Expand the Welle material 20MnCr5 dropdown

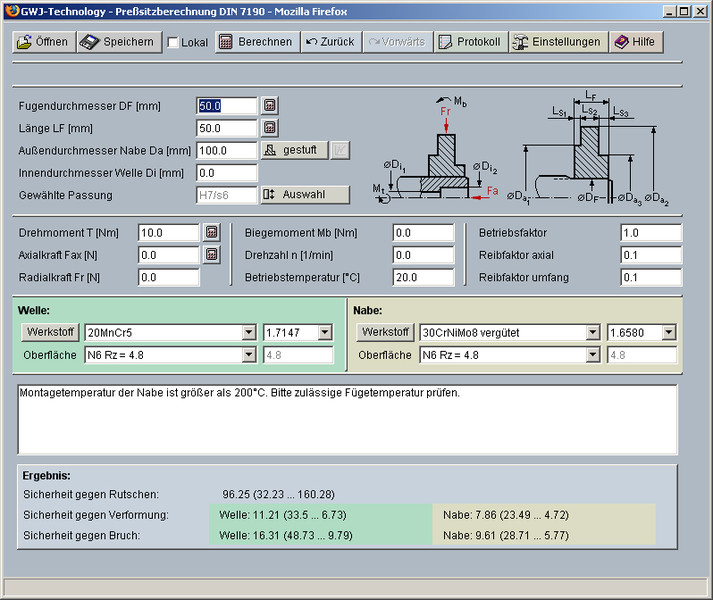point(249,332)
